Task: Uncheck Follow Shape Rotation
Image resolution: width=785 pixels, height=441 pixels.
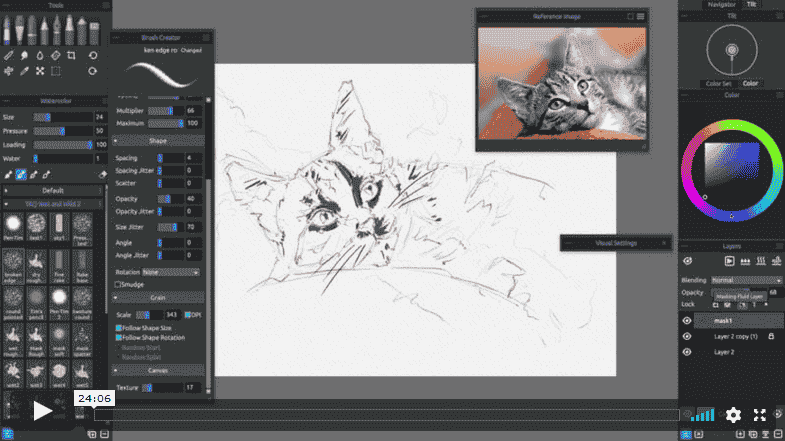Action: (119, 337)
